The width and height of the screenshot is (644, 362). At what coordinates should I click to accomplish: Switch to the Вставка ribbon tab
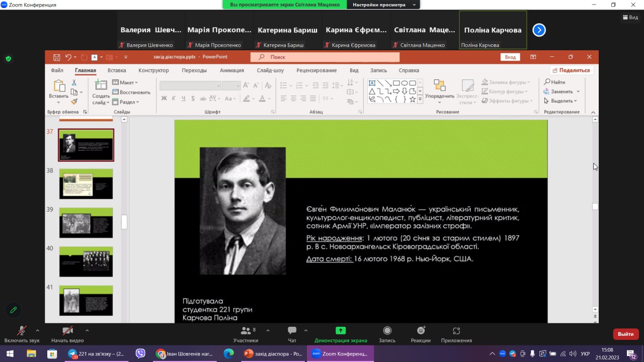tap(117, 70)
